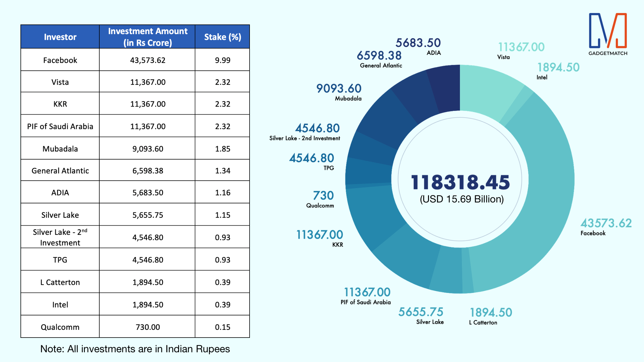Click the Investment Amount column header
Viewport: 644px width, 362px height.
pos(148,37)
